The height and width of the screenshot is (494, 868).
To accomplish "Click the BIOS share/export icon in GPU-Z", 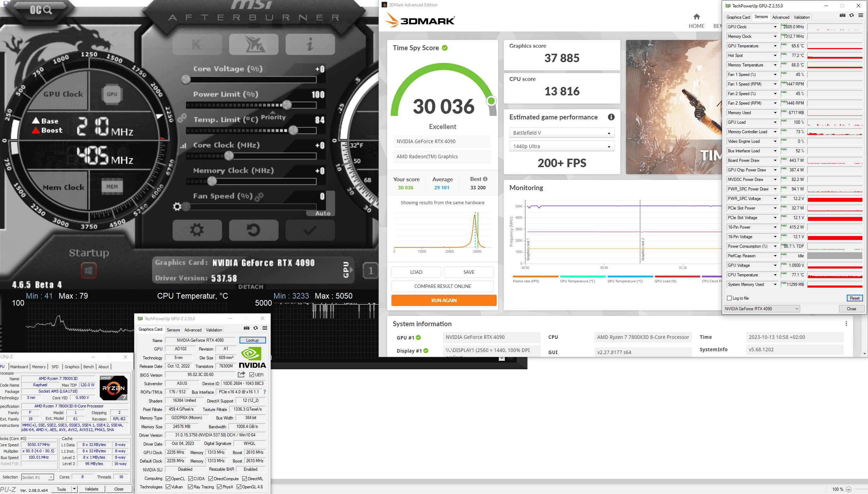I will (x=242, y=374).
